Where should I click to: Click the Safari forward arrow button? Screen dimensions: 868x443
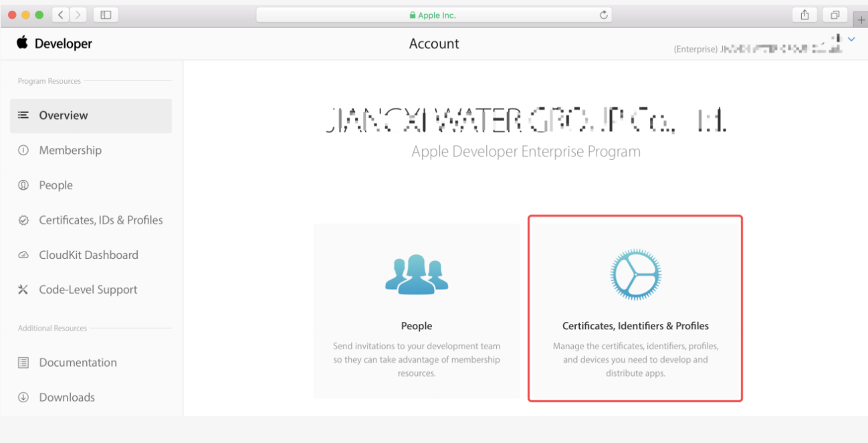click(x=78, y=15)
